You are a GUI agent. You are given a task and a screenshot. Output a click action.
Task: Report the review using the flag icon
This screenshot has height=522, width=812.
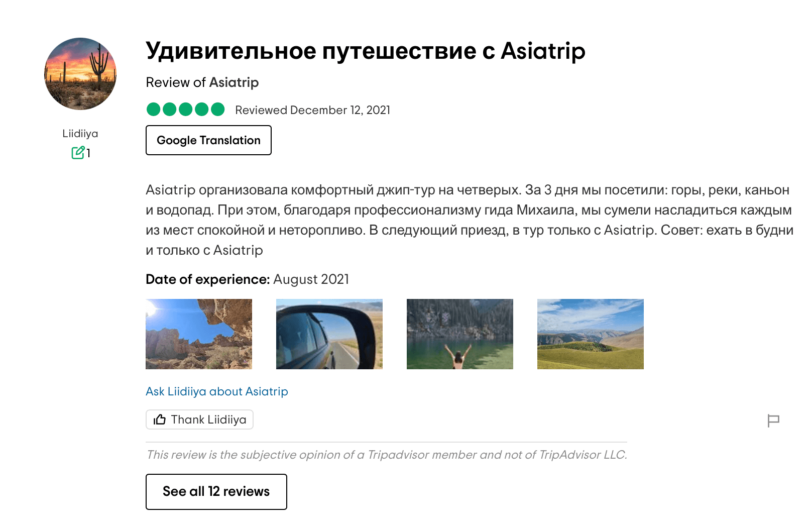773,421
